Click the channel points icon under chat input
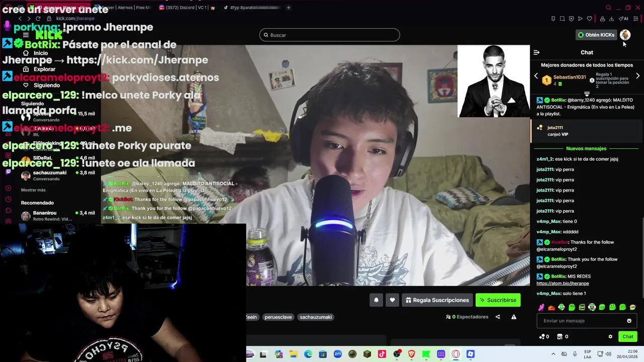 [x=542, y=336]
